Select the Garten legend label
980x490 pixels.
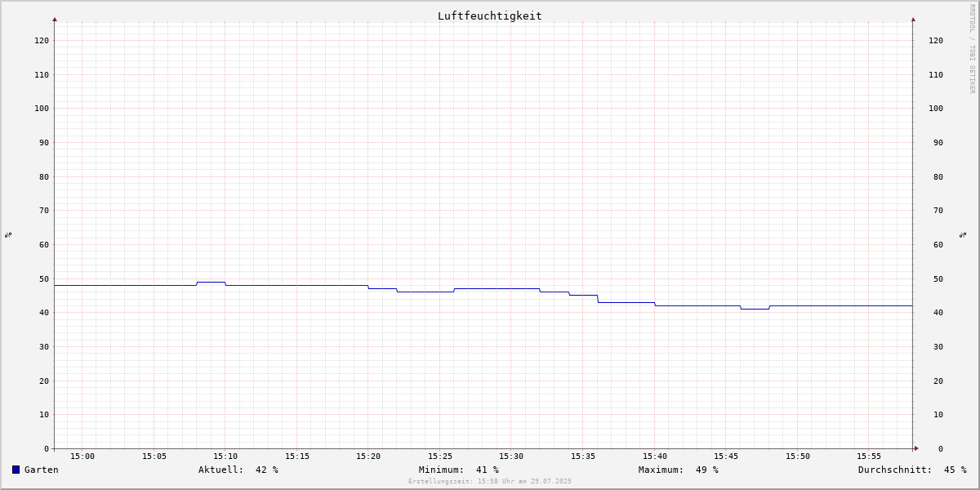point(42,470)
